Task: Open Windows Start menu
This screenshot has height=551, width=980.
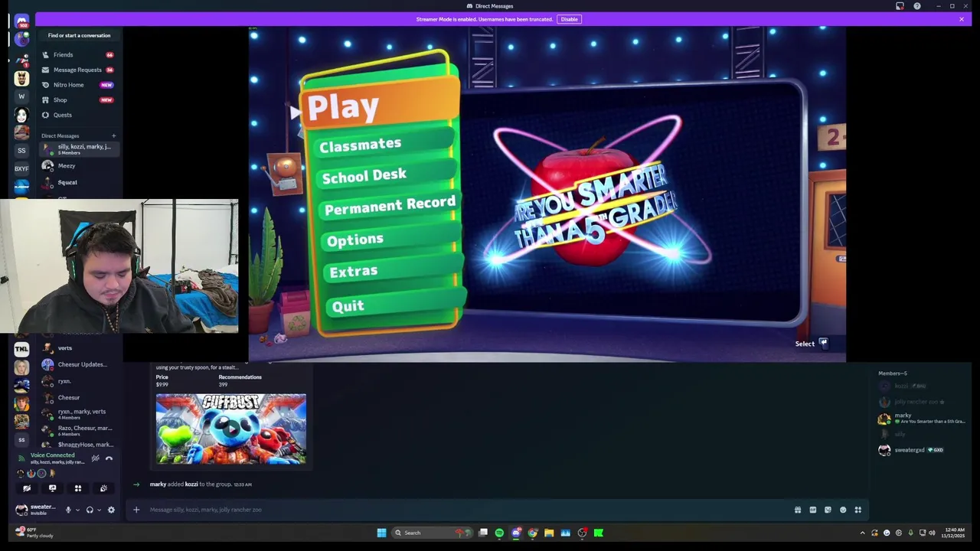Action: click(x=381, y=533)
